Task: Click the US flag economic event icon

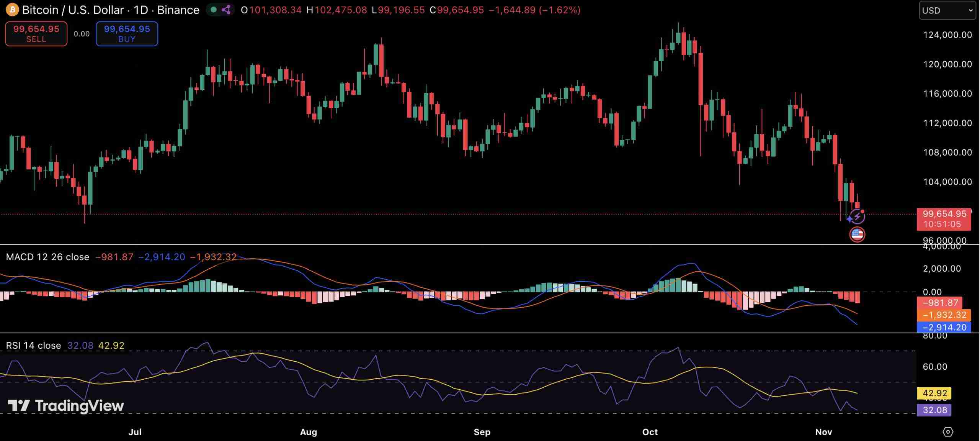Action: click(x=857, y=234)
